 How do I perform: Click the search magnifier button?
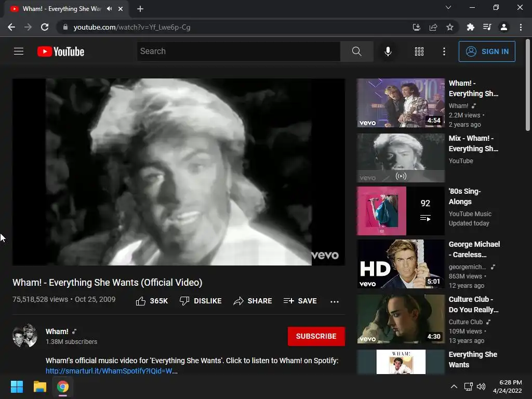[x=356, y=51]
